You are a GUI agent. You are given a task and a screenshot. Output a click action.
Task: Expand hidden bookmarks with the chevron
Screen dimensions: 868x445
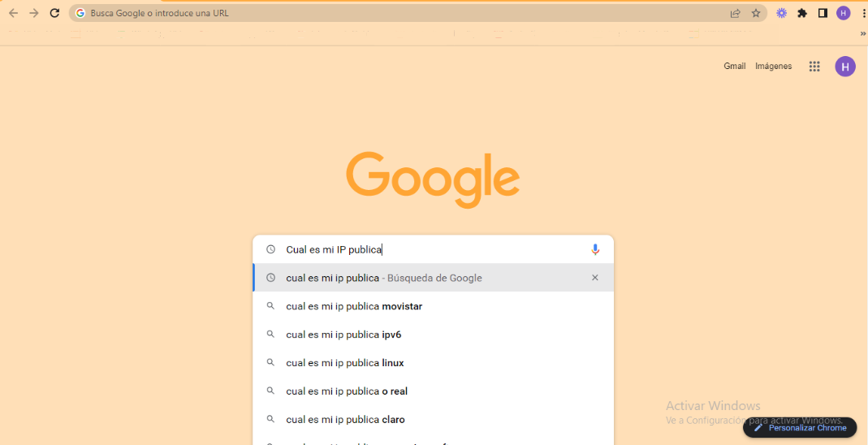tap(863, 33)
